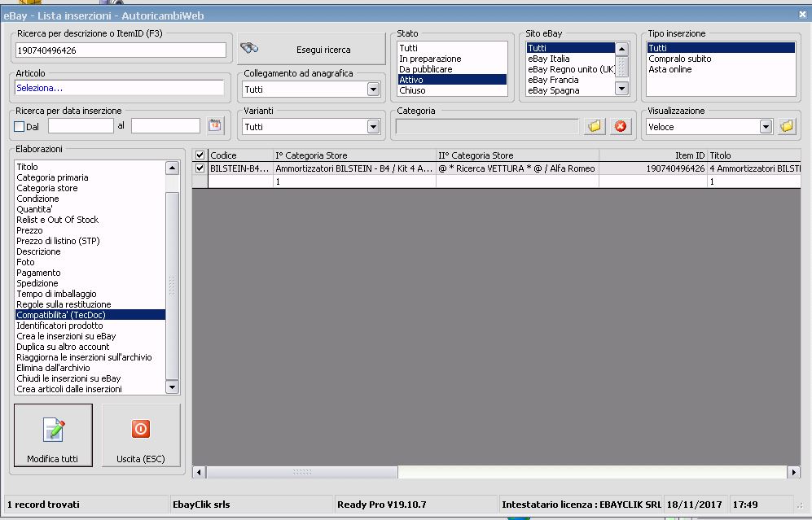Open the Visualizzazione folder icon
The width and height of the screenshot is (812, 520).
[787, 126]
